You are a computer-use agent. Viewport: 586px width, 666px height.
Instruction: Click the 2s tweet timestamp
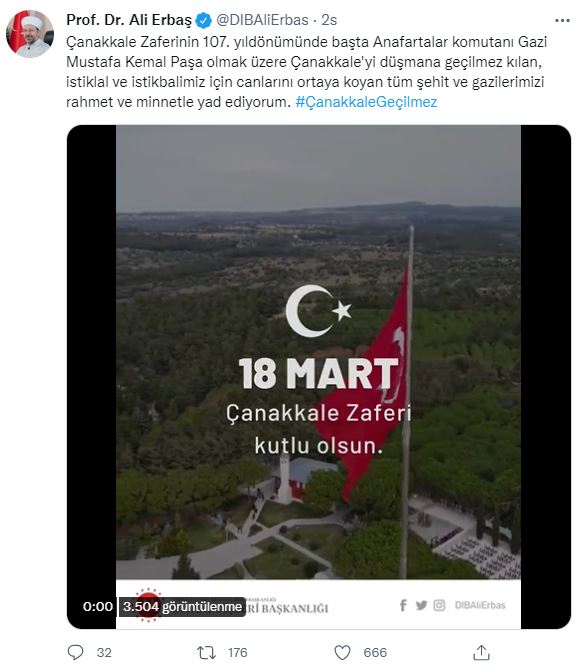pyautogui.click(x=329, y=20)
